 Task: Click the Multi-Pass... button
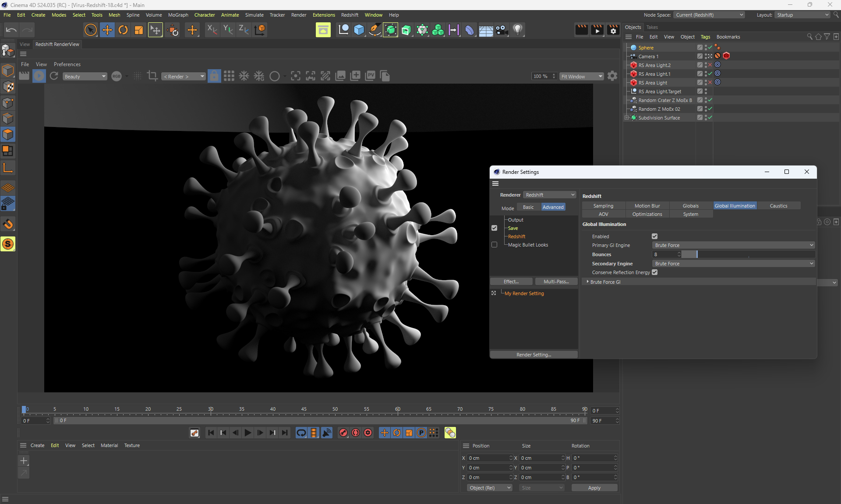[556, 282]
